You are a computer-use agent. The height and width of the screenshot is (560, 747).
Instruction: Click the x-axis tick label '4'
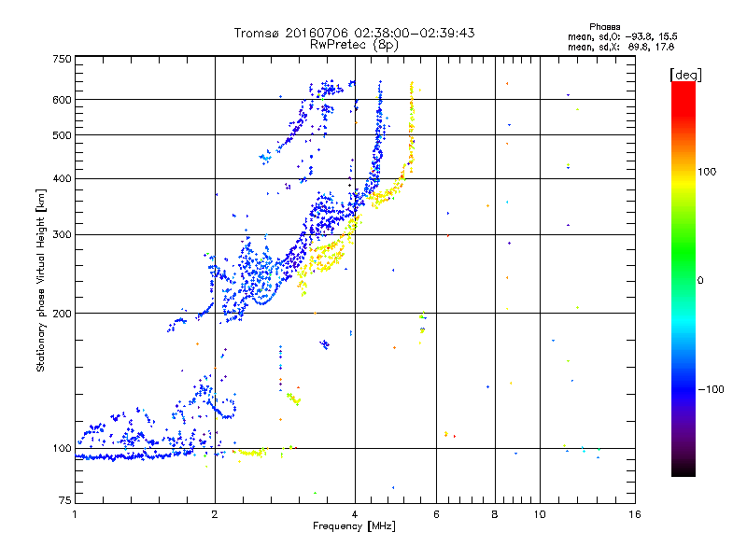355,514
